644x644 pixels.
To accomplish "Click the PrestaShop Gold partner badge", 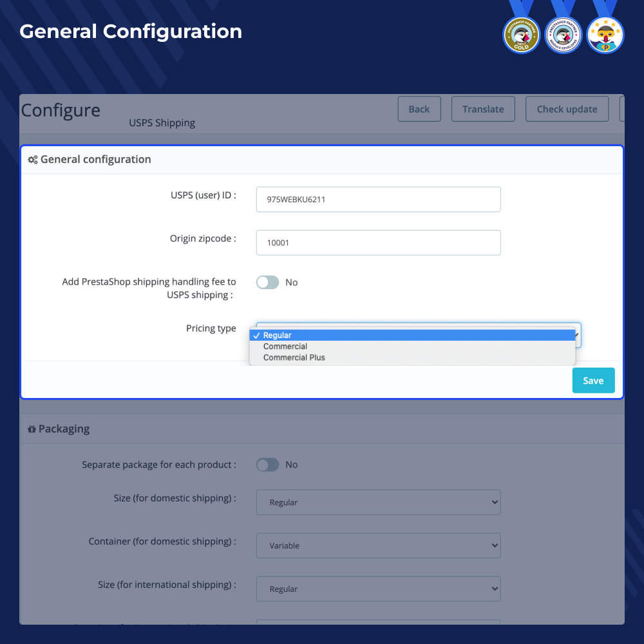I will 521,35.
